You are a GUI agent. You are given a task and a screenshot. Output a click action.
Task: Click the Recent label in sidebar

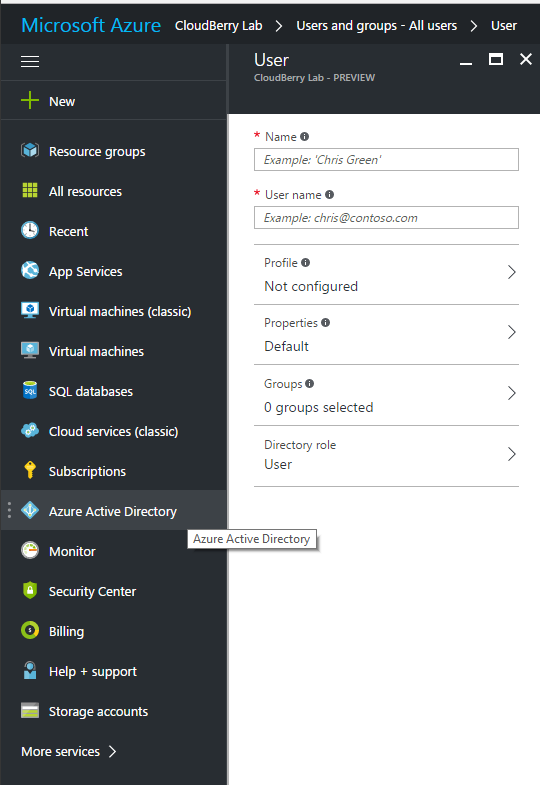coord(68,231)
